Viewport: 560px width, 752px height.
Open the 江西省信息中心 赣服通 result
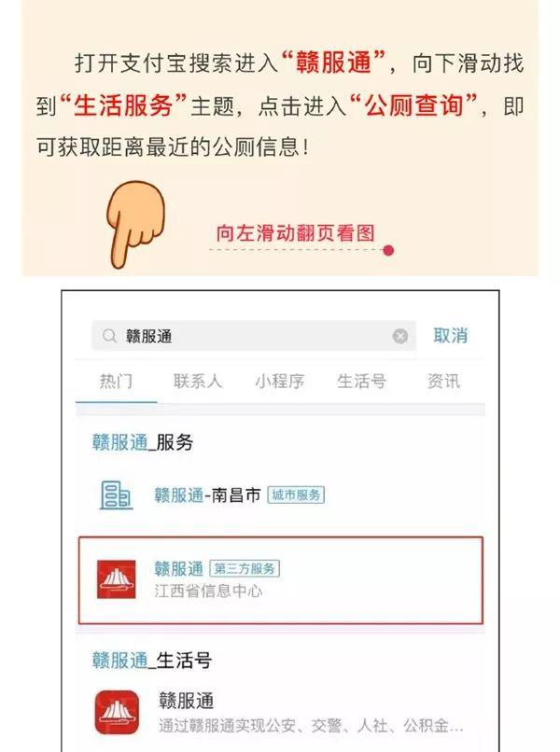281,580
